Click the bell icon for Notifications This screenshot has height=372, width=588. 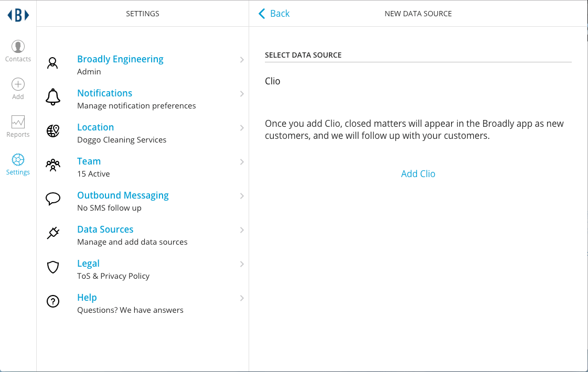[x=53, y=97]
